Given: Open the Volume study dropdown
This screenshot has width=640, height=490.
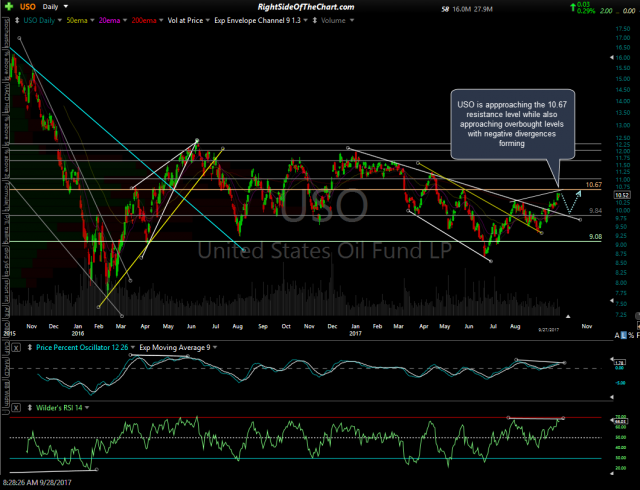Looking at the screenshot, I should click(351, 20).
